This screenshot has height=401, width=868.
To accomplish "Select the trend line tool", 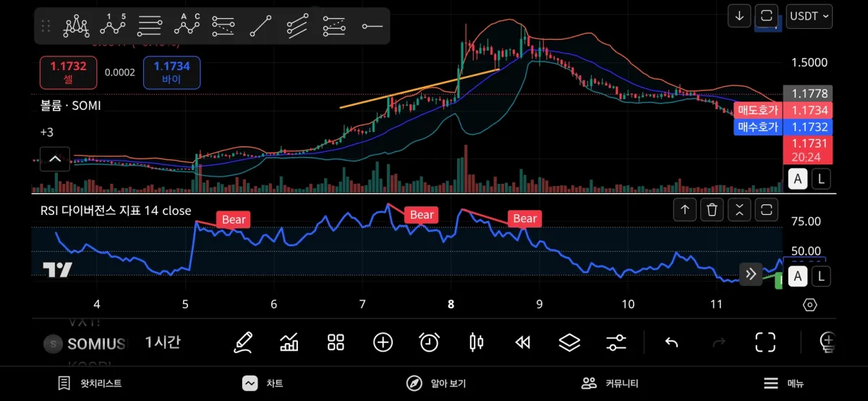I will click(x=260, y=27).
